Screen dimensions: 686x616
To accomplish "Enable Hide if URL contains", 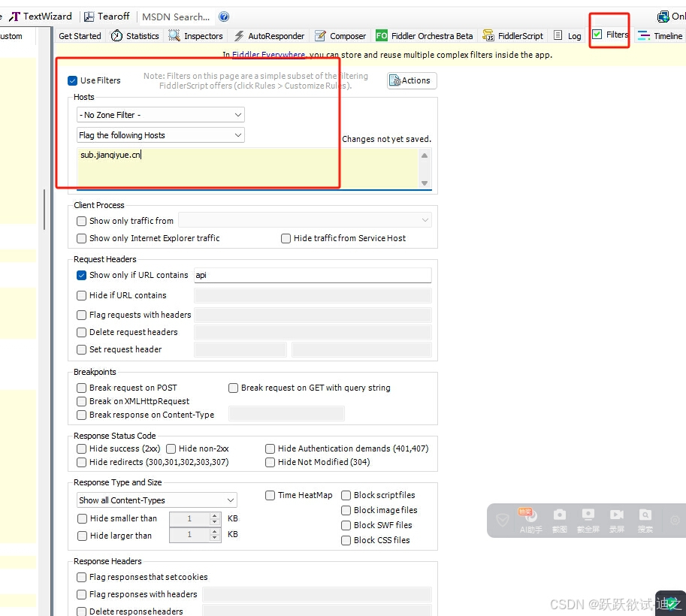I will click(81, 295).
